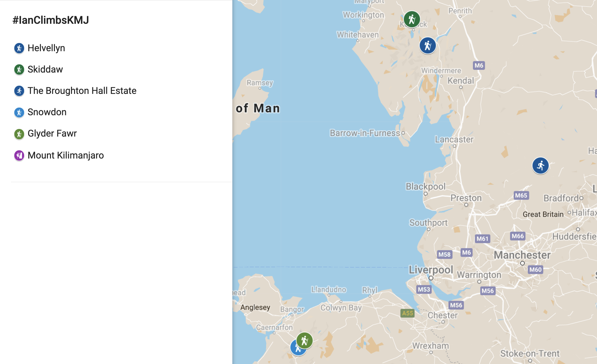Select the green hiker marker near Keswick
597x364 pixels.
pyautogui.click(x=412, y=19)
